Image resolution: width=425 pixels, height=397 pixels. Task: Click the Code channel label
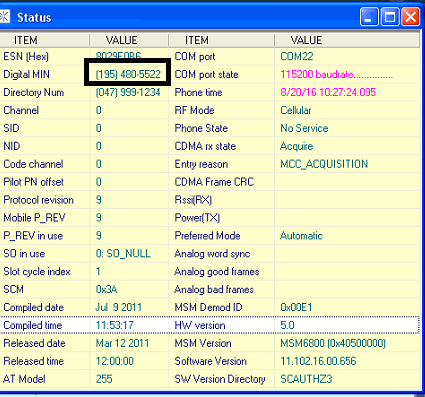[x=33, y=164]
